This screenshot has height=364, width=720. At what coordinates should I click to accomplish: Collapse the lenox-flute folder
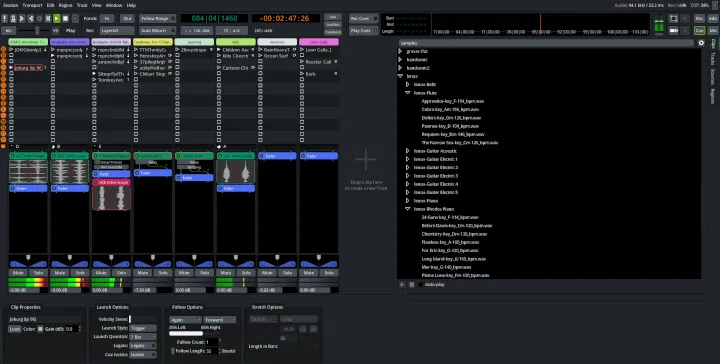(x=408, y=93)
